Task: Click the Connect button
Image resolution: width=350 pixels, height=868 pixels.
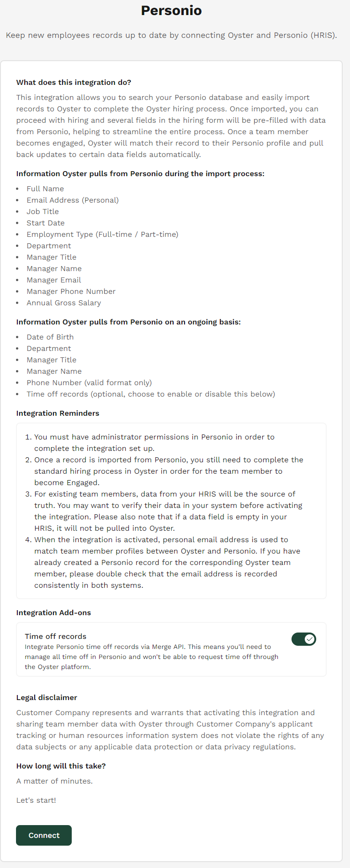Action: point(44,835)
